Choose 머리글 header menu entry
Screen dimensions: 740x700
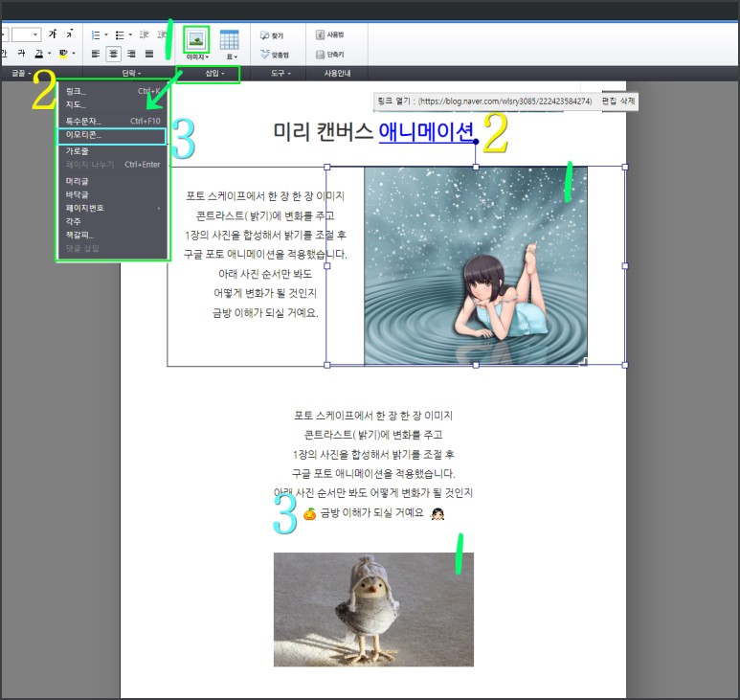pyautogui.click(x=112, y=181)
